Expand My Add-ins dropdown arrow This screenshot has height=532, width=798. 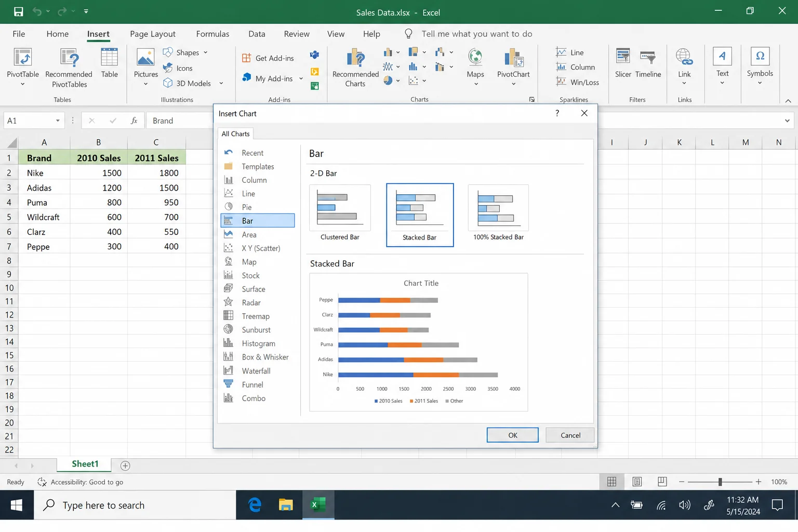[301, 78]
